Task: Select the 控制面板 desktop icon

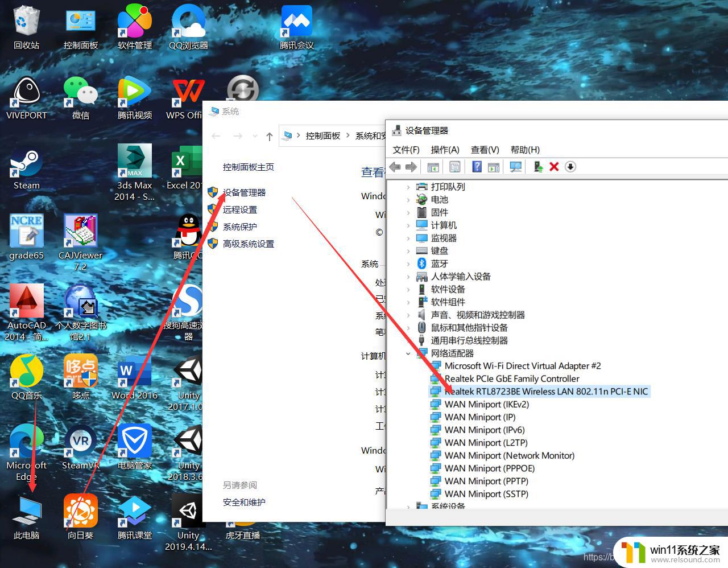Action: (x=81, y=27)
